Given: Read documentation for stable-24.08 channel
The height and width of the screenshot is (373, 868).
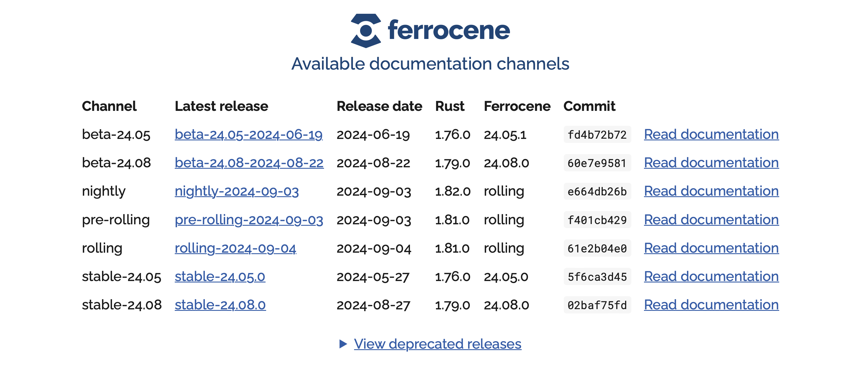Looking at the screenshot, I should (711, 305).
